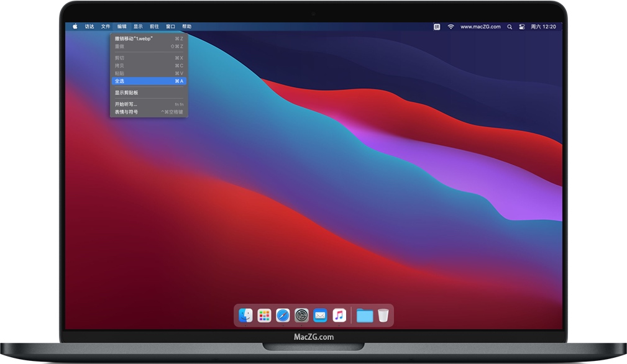Click the input method icon in menu bar
The image size is (627, 364).
[x=437, y=27]
